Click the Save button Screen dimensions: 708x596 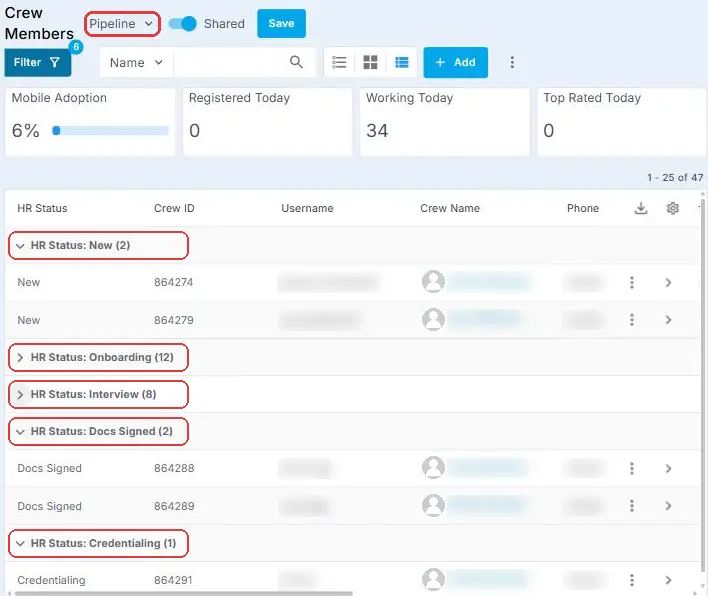tap(281, 23)
